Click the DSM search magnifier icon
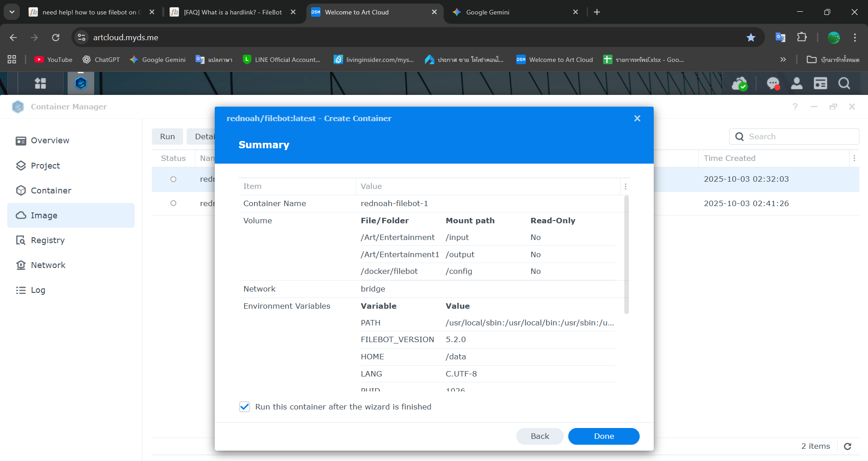 844,84
